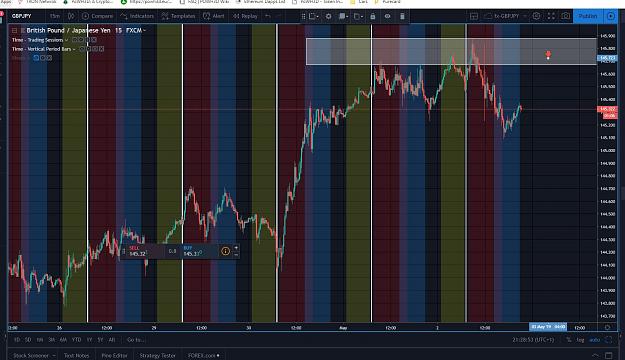The width and height of the screenshot is (625, 360).
Task: Open the orange order info icon
Action: (x=226, y=251)
